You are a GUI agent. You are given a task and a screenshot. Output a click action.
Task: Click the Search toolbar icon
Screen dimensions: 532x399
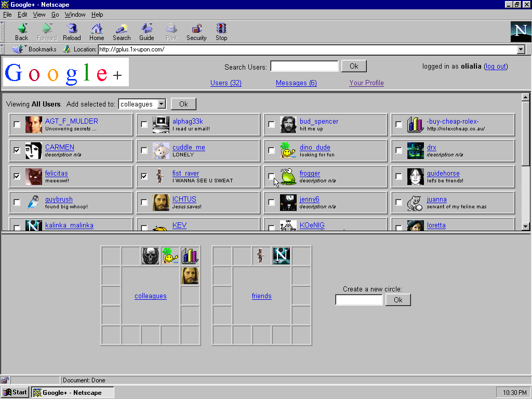click(122, 29)
